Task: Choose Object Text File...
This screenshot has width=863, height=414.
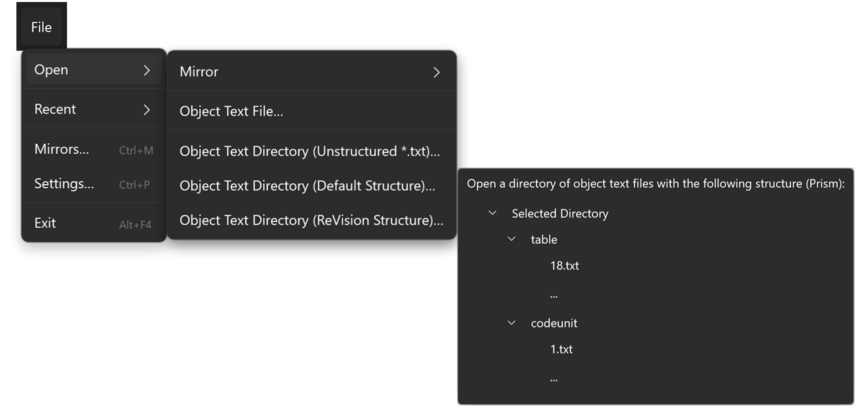Action: [x=312, y=112]
